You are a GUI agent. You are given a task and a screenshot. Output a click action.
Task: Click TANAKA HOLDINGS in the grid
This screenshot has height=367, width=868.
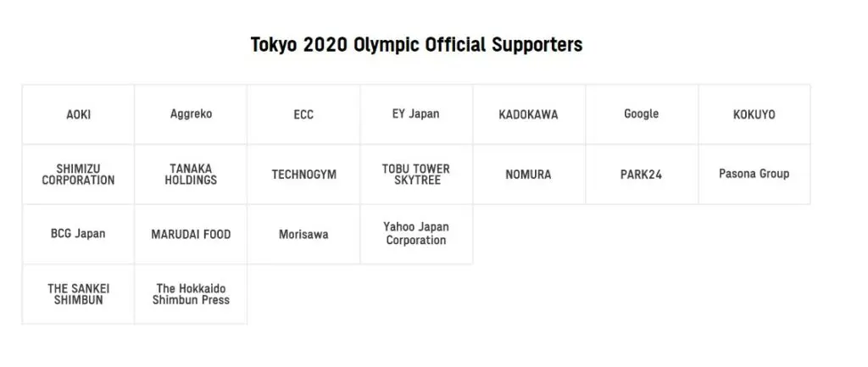[191, 175]
